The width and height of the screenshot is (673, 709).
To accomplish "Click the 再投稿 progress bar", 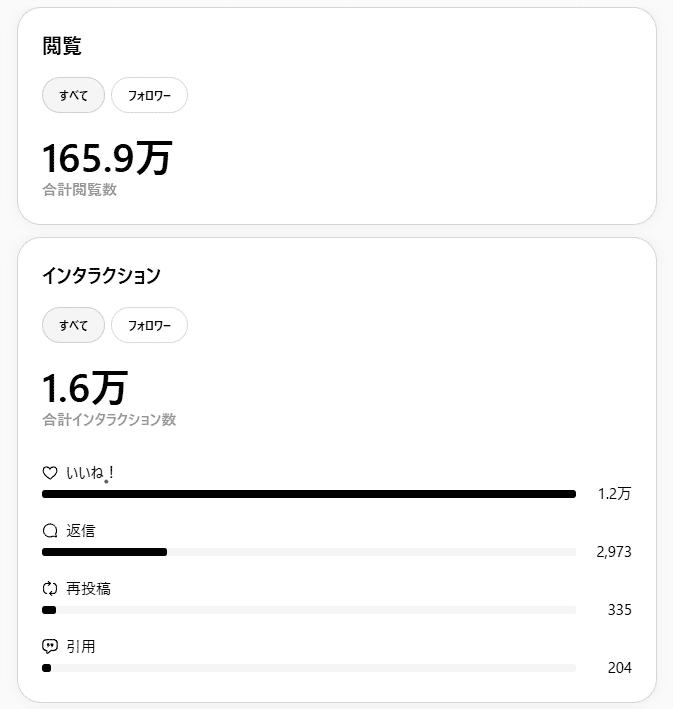I will coord(309,610).
